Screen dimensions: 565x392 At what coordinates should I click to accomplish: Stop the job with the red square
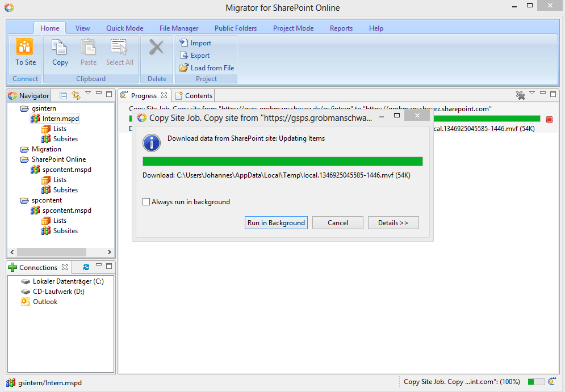point(549,119)
